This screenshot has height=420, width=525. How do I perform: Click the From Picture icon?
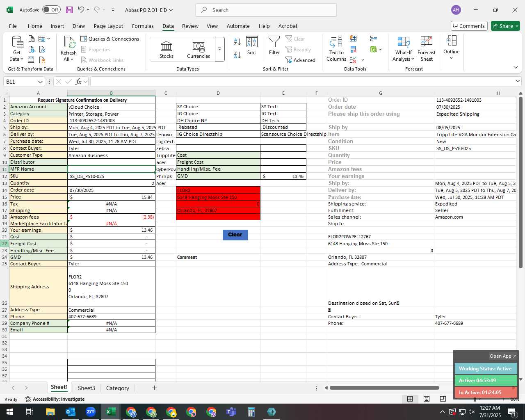pos(44,39)
